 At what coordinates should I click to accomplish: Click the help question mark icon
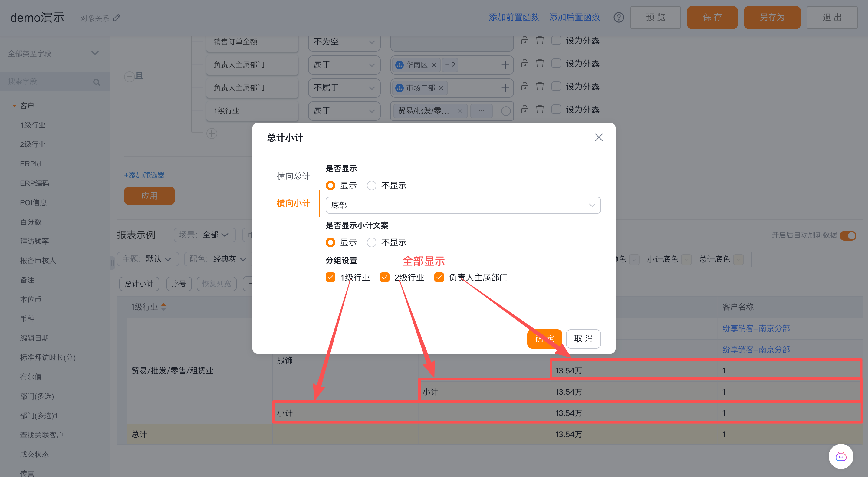618,18
